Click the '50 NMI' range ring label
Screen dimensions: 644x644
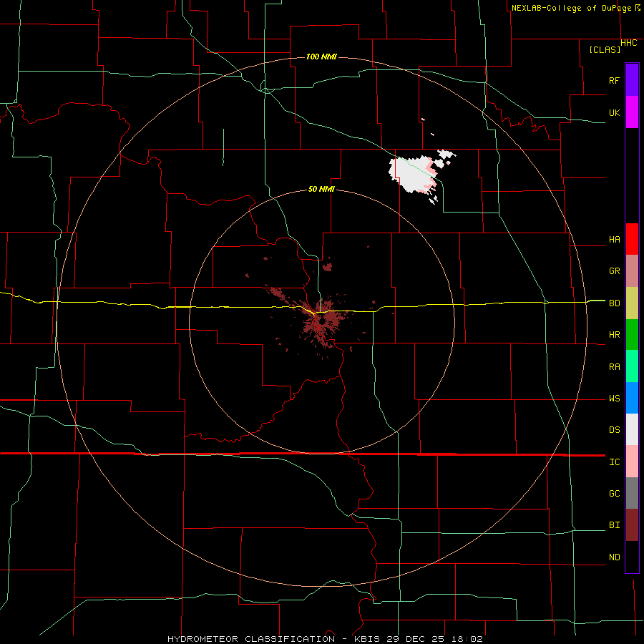coord(321,189)
